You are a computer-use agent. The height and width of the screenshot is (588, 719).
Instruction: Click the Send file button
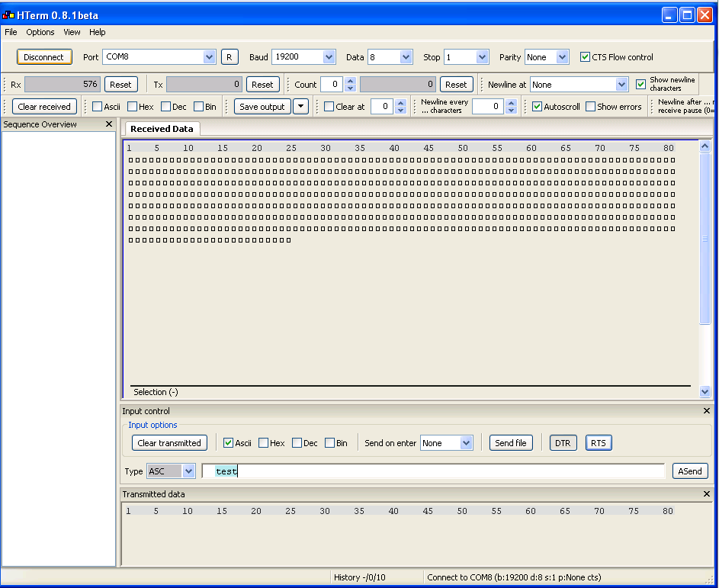(x=511, y=442)
